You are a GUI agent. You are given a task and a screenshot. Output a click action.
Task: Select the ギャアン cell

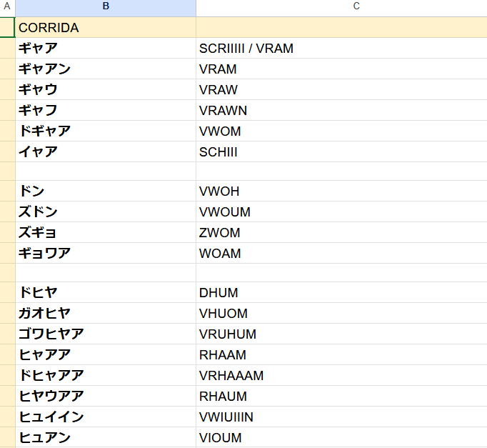pyautogui.click(x=106, y=69)
